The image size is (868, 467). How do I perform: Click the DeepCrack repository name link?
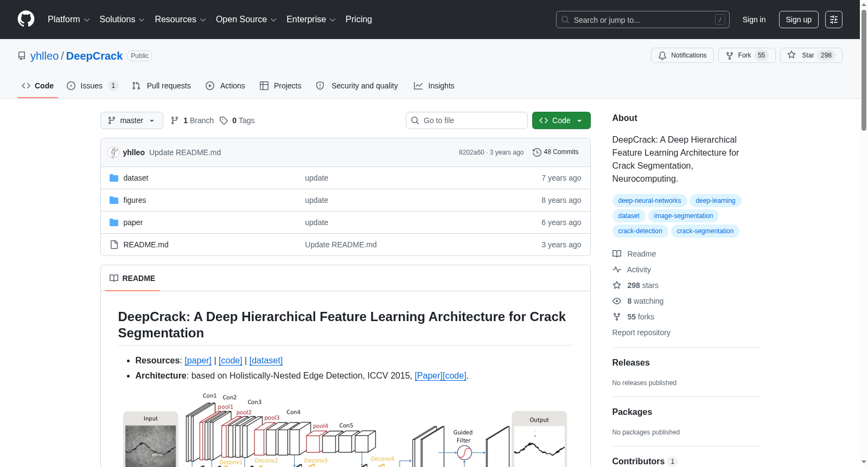point(94,56)
